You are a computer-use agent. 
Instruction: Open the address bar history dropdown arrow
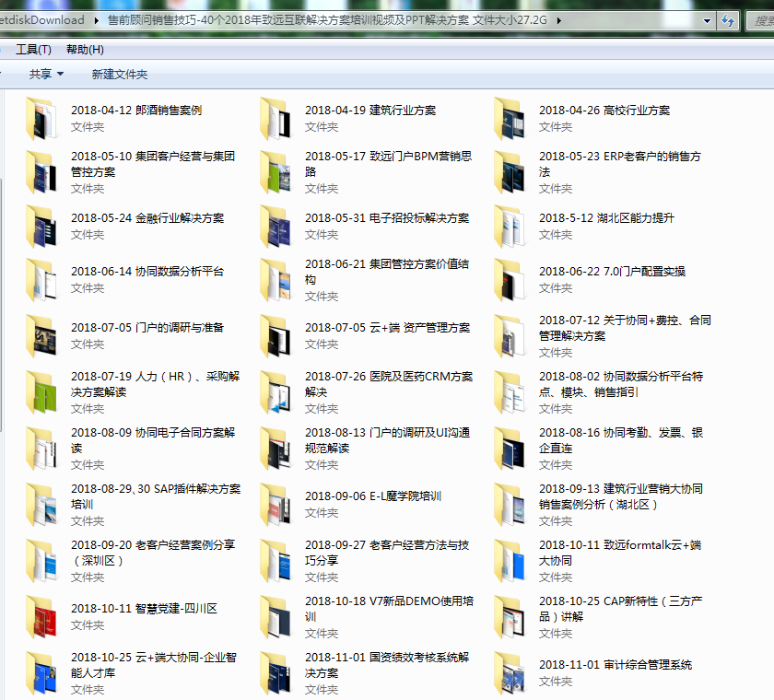(707, 19)
